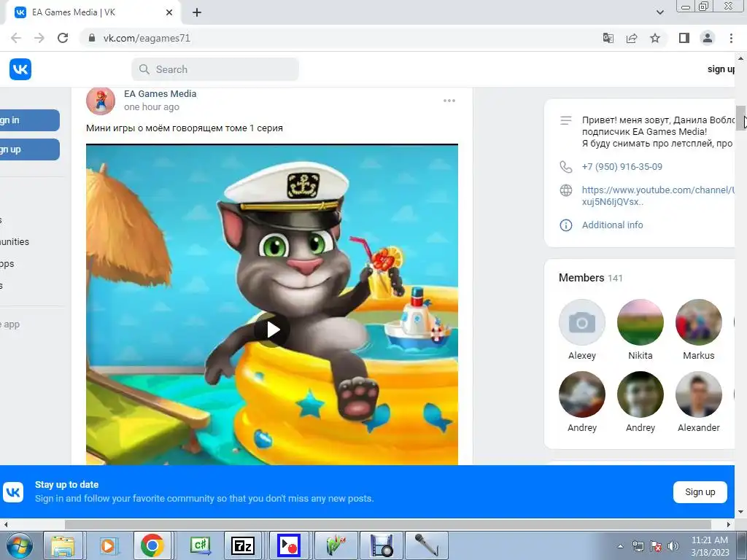Click the post text about Talking Tom
The height and width of the screenshot is (560, 747).
(x=185, y=128)
